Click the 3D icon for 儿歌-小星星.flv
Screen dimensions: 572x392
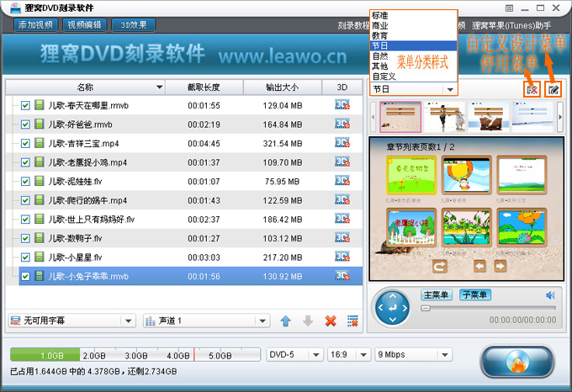[x=342, y=257]
